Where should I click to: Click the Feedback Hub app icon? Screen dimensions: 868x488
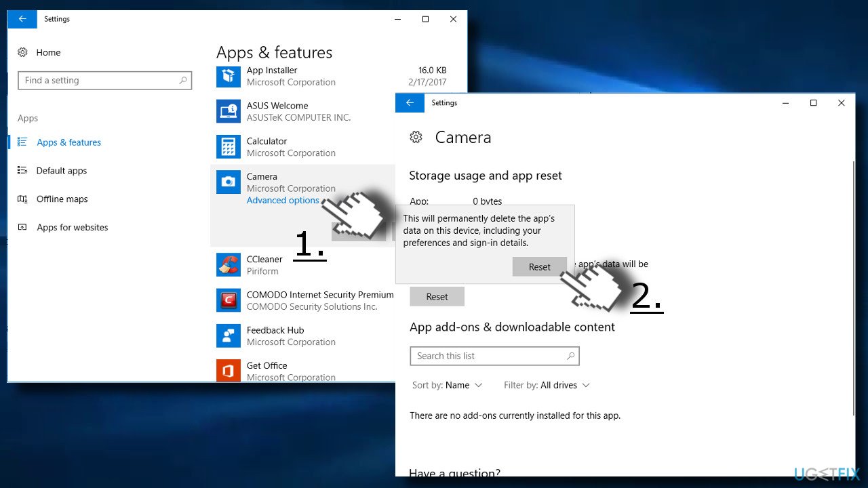229,335
